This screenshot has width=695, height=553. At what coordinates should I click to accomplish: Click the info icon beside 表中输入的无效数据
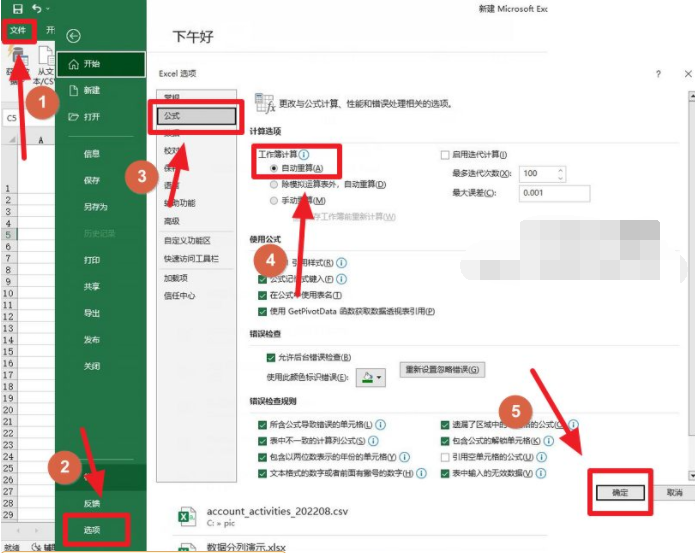(x=541, y=473)
